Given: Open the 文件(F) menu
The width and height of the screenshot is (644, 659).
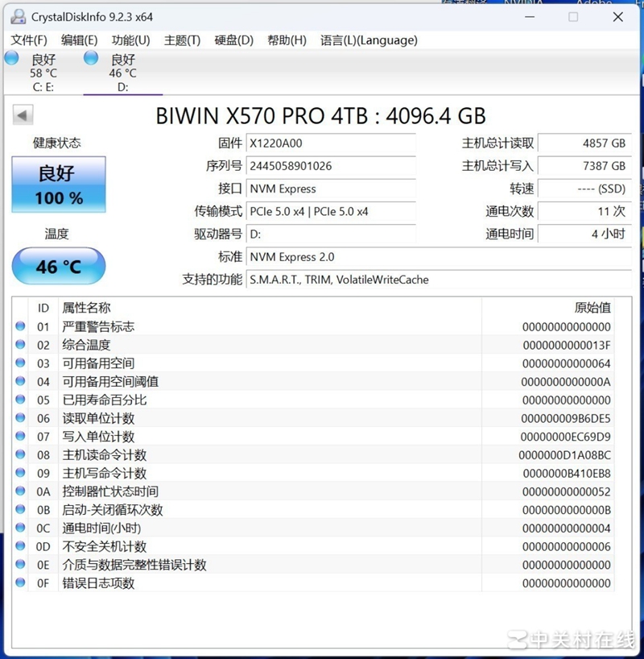Looking at the screenshot, I should [28, 40].
